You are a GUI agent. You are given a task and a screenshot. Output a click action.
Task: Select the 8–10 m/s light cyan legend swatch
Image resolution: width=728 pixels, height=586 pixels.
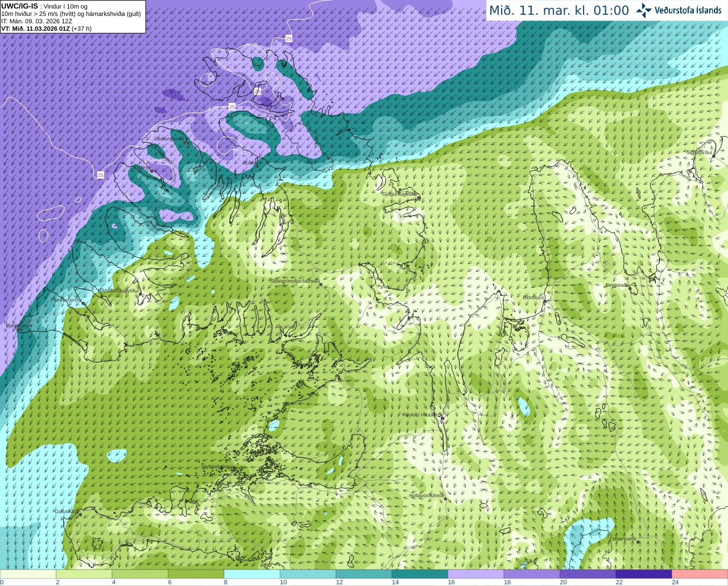click(x=252, y=574)
